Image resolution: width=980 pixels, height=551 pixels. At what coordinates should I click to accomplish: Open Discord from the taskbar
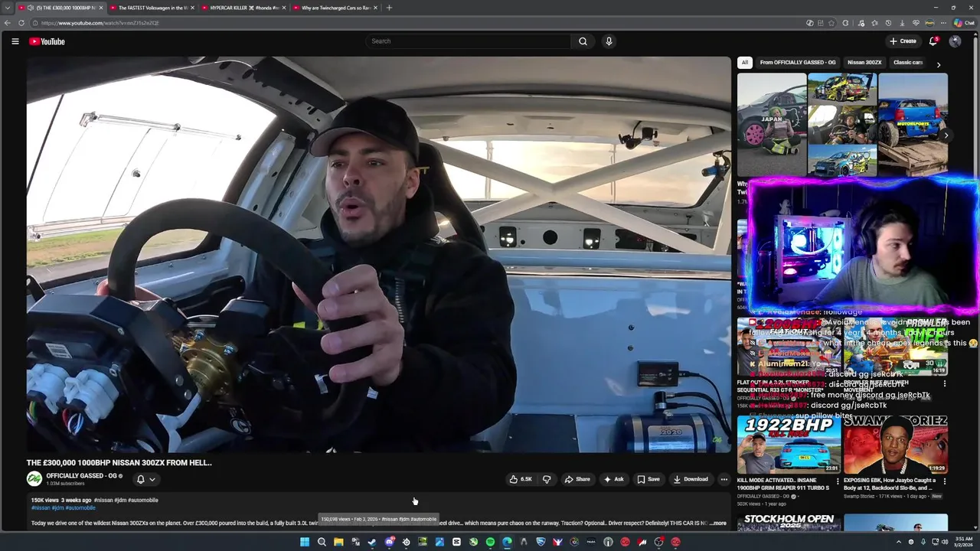[x=389, y=542]
